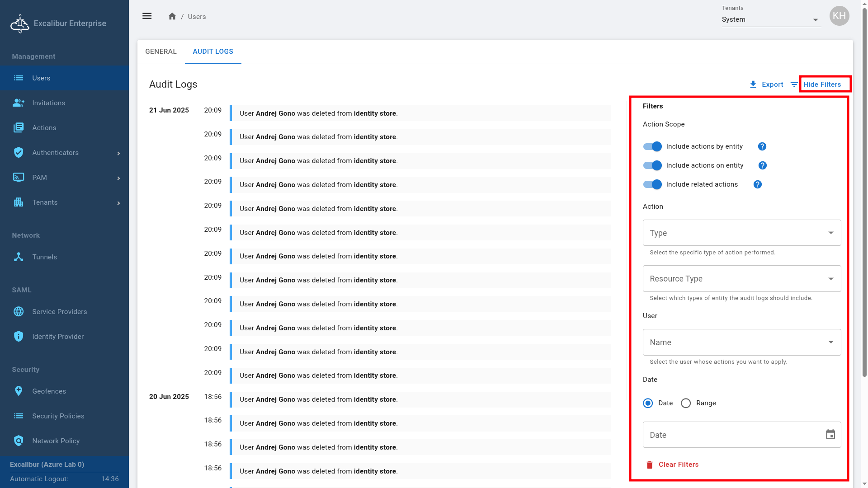Image resolution: width=868 pixels, height=488 pixels.
Task: Go to home via house icon
Action: 172,16
